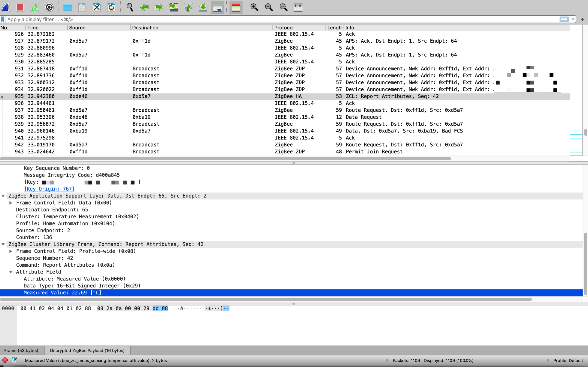The height and width of the screenshot is (367, 588).
Task: Click the display filter bookmark icon
Action: (x=2, y=19)
